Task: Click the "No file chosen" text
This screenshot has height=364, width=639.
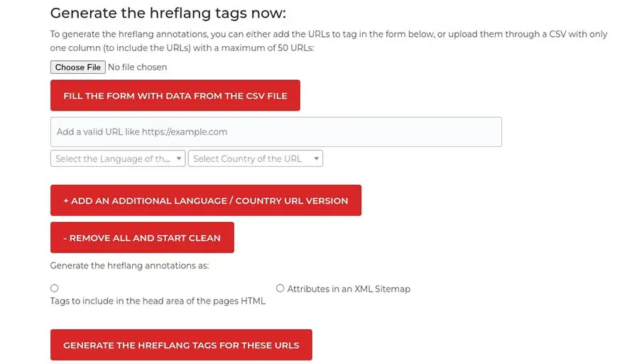Action: click(138, 67)
